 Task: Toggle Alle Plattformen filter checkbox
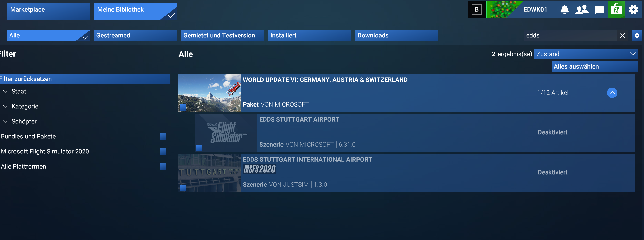[163, 166]
